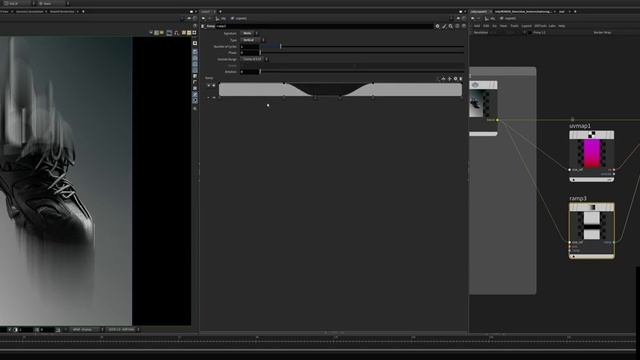640x360 pixels.
Task: Click the Phase slider handle
Action: (260, 53)
